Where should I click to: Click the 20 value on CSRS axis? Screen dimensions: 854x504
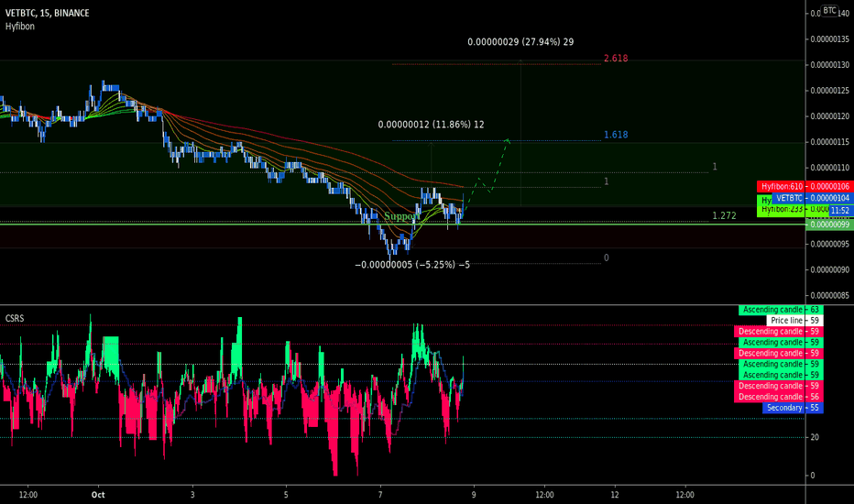click(815, 437)
